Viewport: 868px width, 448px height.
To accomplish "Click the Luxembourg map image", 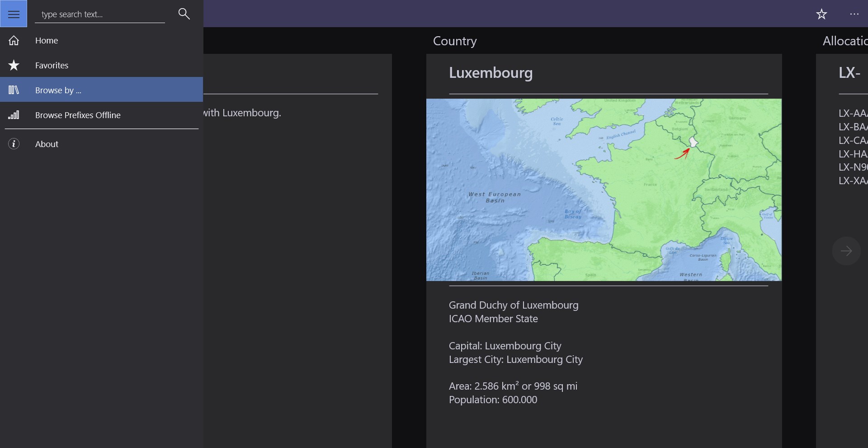I will [604, 190].
